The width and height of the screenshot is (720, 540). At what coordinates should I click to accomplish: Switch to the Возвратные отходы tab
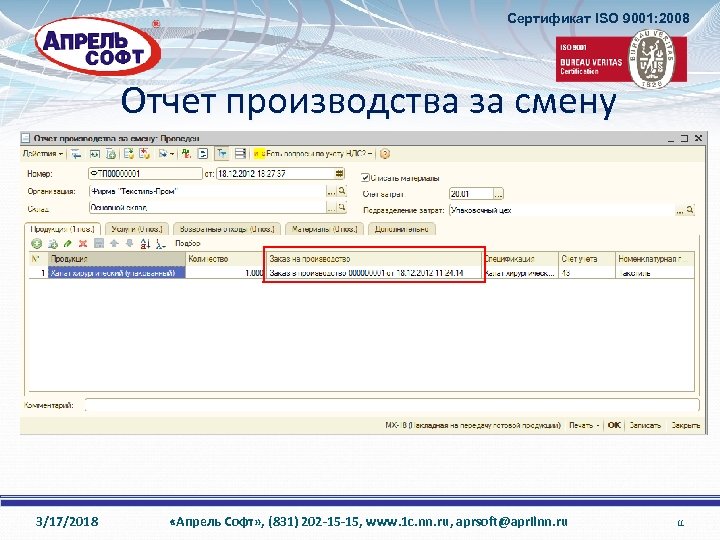coord(227,229)
